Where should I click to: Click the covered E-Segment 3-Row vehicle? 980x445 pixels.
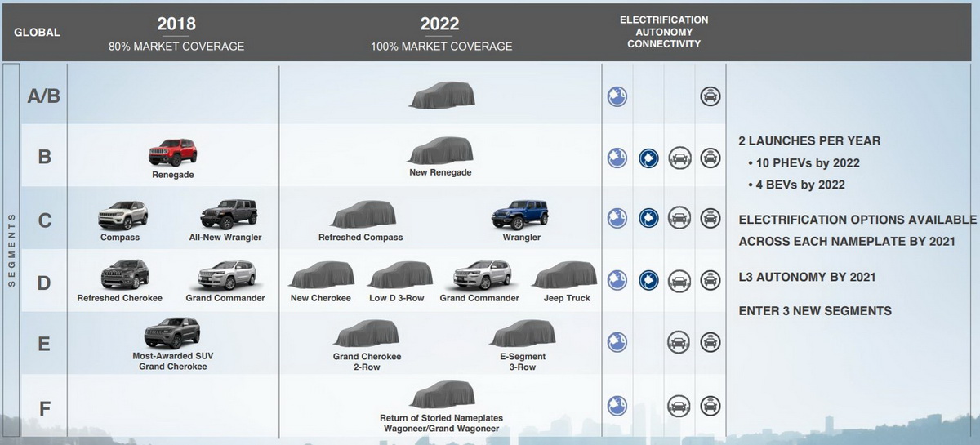click(x=523, y=334)
